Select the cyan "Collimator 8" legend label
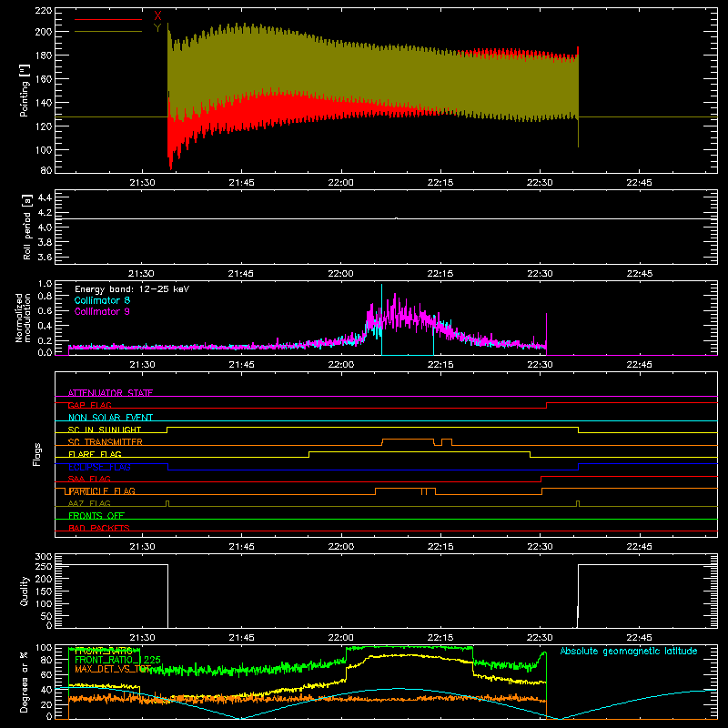This screenshot has width=728, height=728. coord(102,300)
